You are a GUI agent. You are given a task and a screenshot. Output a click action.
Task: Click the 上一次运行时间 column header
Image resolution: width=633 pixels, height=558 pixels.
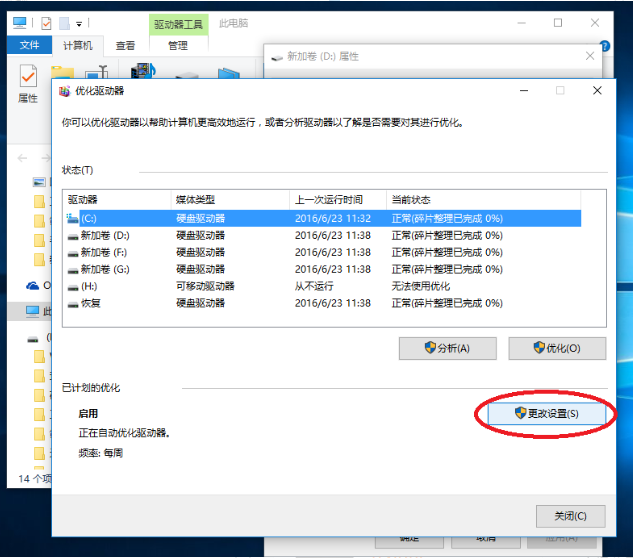pyautogui.click(x=338, y=199)
